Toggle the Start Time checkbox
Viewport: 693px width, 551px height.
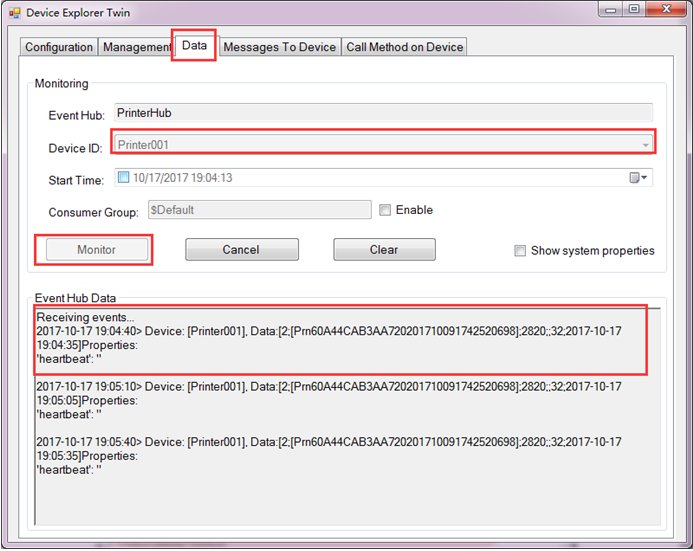(123, 178)
